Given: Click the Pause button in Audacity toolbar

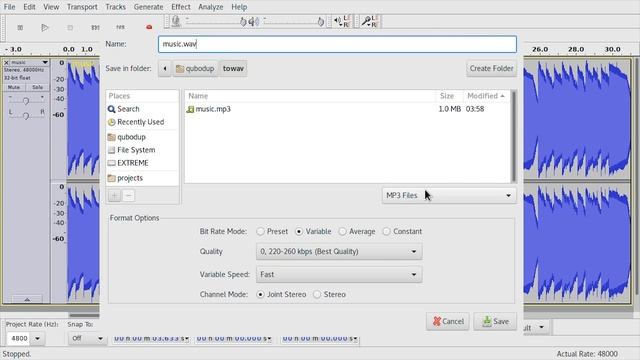Looking at the screenshot, I should (x=20, y=27).
